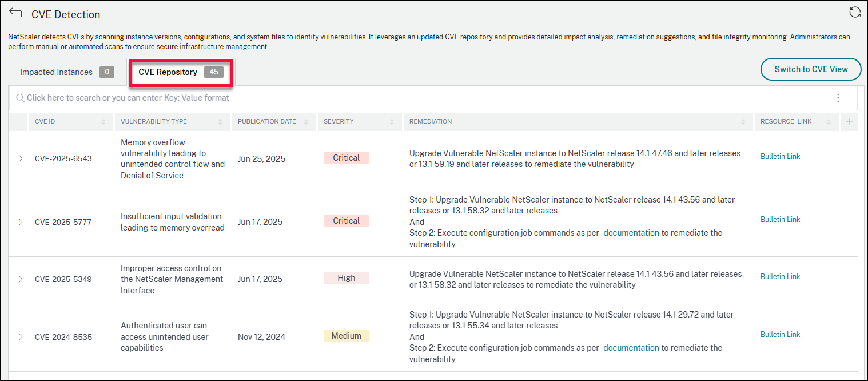This screenshot has width=868, height=381.
Task: Click the CVE Detection page title
Action: click(x=66, y=14)
